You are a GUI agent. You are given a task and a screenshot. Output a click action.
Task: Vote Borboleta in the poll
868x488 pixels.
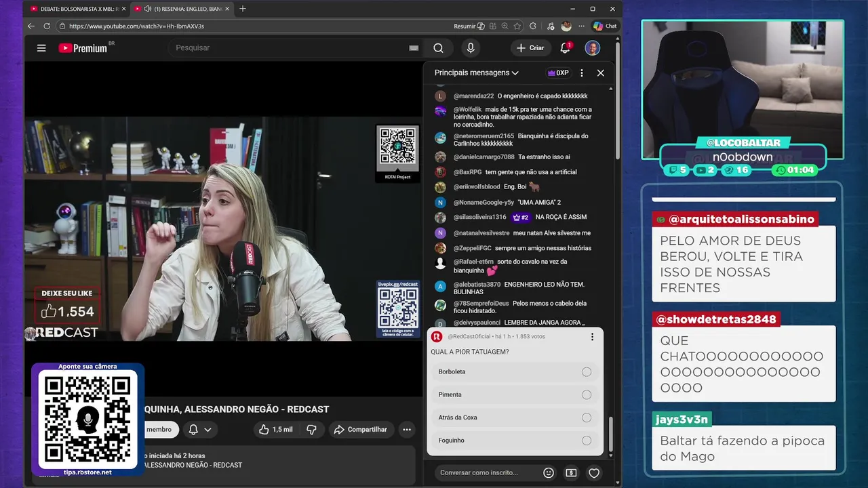[515, 372]
